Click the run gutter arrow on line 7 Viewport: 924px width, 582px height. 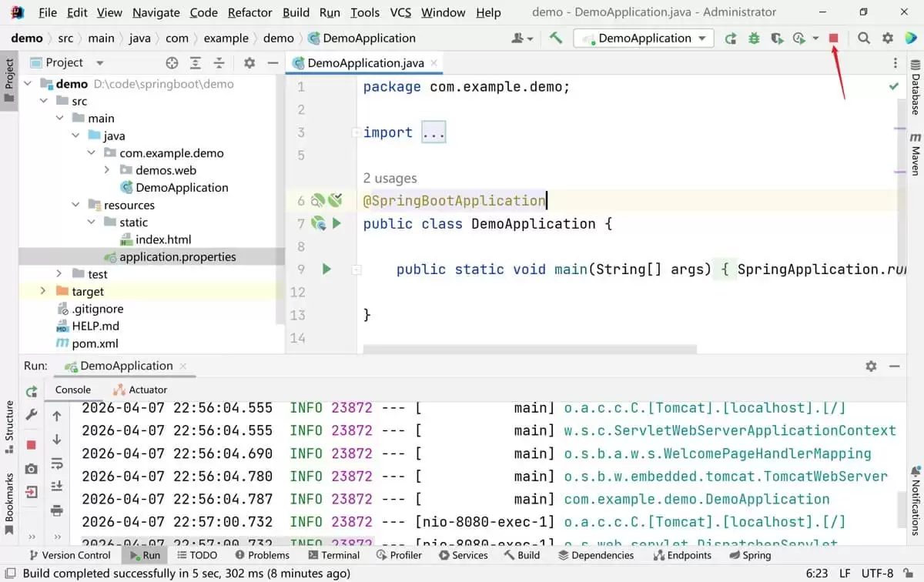[336, 223]
